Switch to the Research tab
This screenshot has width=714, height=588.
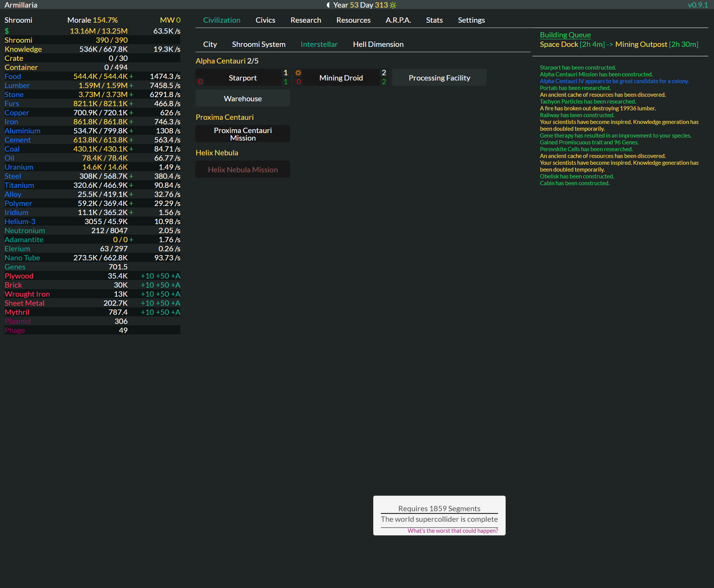click(x=306, y=20)
